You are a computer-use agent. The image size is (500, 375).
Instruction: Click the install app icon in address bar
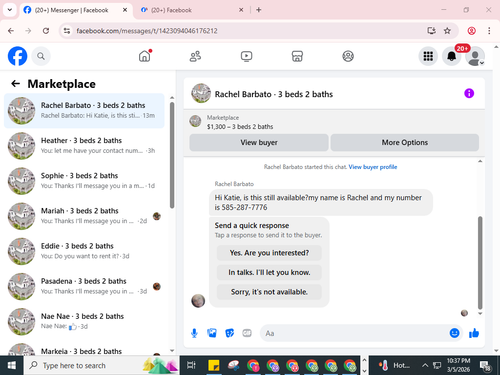[431, 31]
